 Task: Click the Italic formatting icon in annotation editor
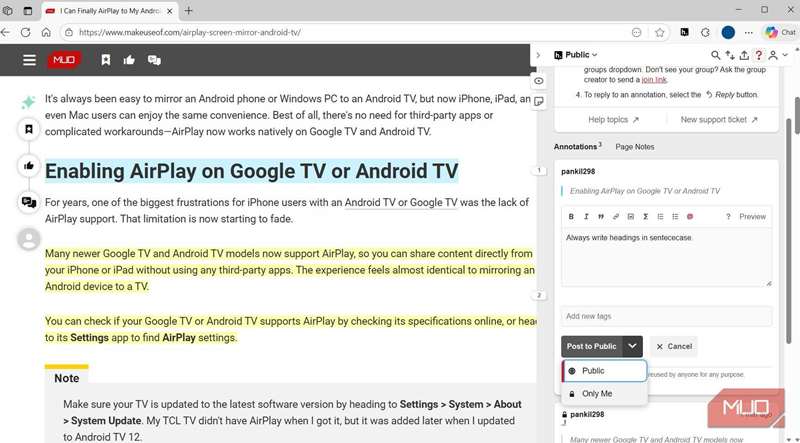click(x=587, y=216)
